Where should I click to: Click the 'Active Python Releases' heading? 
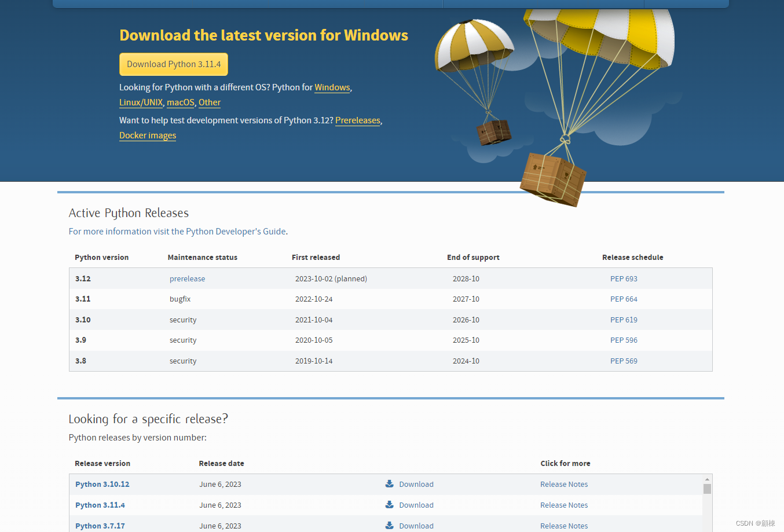click(x=129, y=213)
